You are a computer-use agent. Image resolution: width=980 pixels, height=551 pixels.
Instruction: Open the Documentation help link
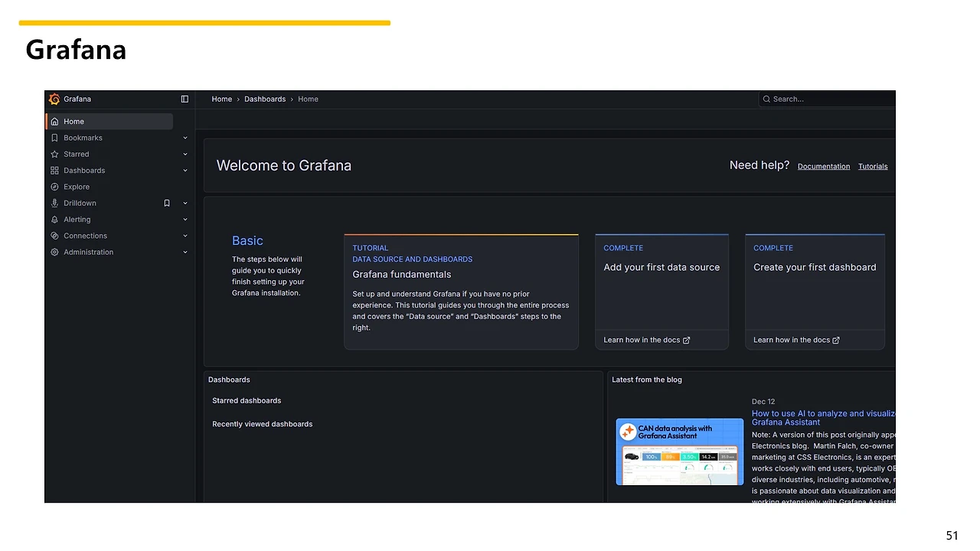(x=824, y=166)
